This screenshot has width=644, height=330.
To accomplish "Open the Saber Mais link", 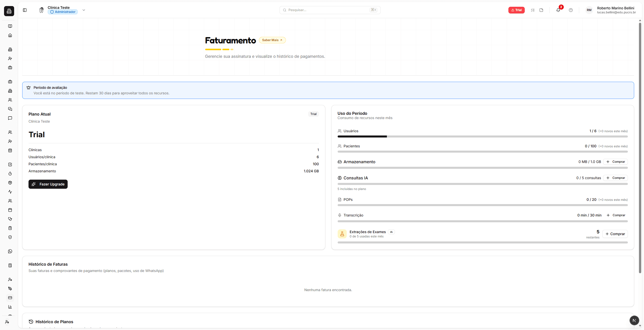I will coord(272,40).
